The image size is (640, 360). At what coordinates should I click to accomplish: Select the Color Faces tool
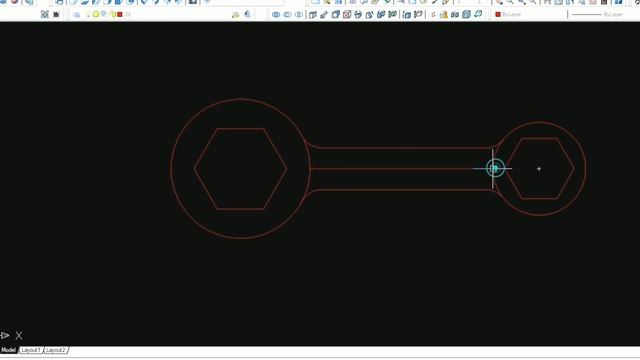point(393,15)
